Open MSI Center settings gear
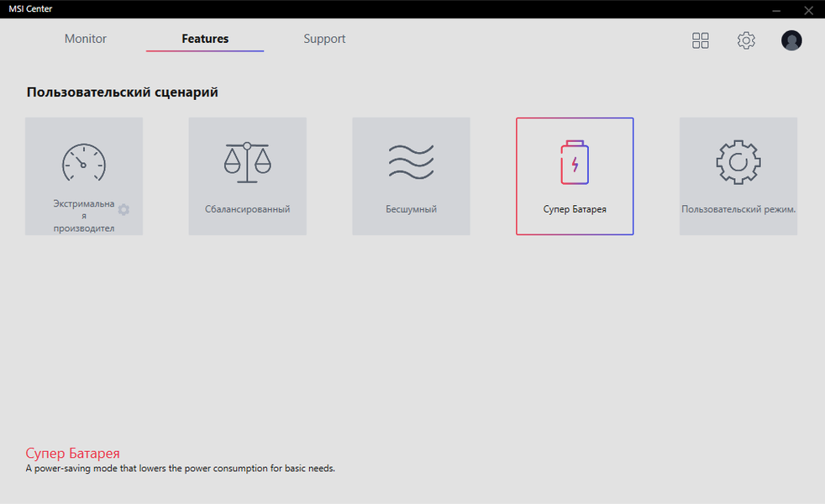 (x=746, y=40)
